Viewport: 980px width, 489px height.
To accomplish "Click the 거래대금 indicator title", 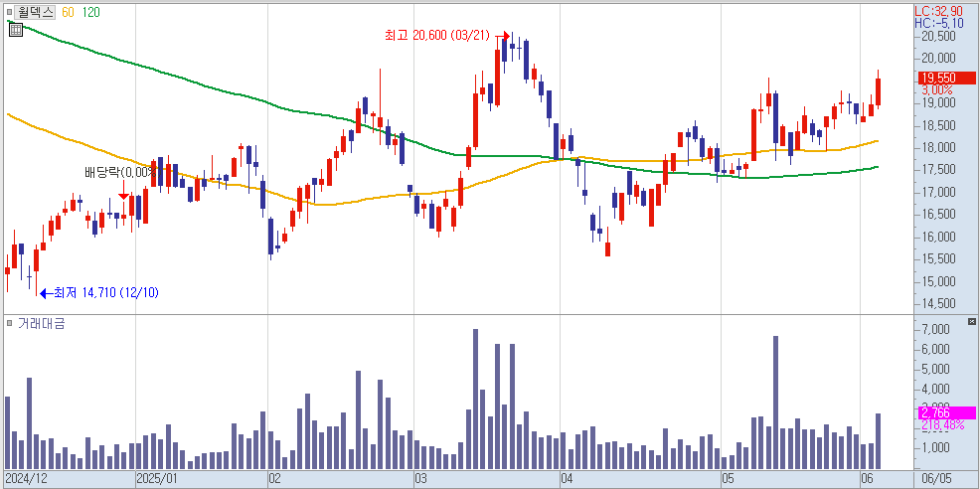I will pyautogui.click(x=42, y=323).
